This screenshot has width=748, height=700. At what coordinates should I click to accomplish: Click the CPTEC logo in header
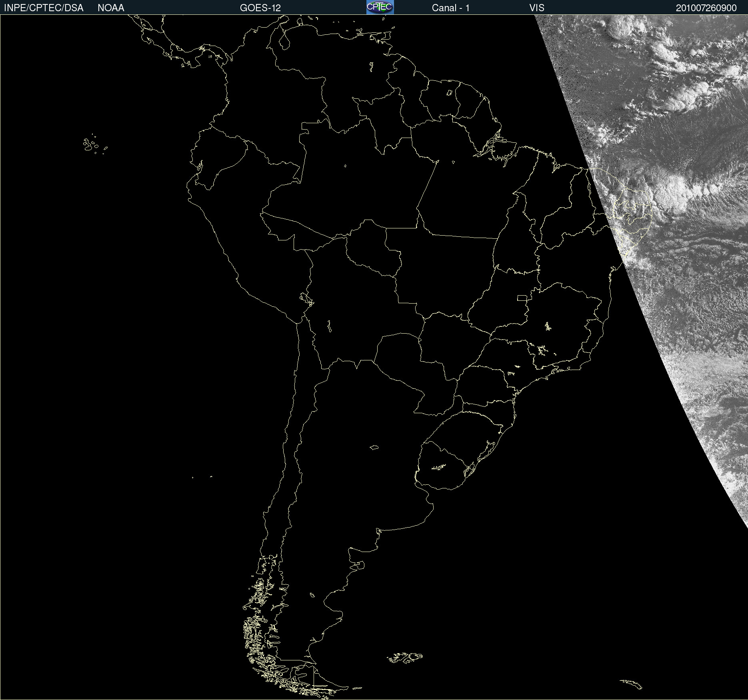(380, 7)
